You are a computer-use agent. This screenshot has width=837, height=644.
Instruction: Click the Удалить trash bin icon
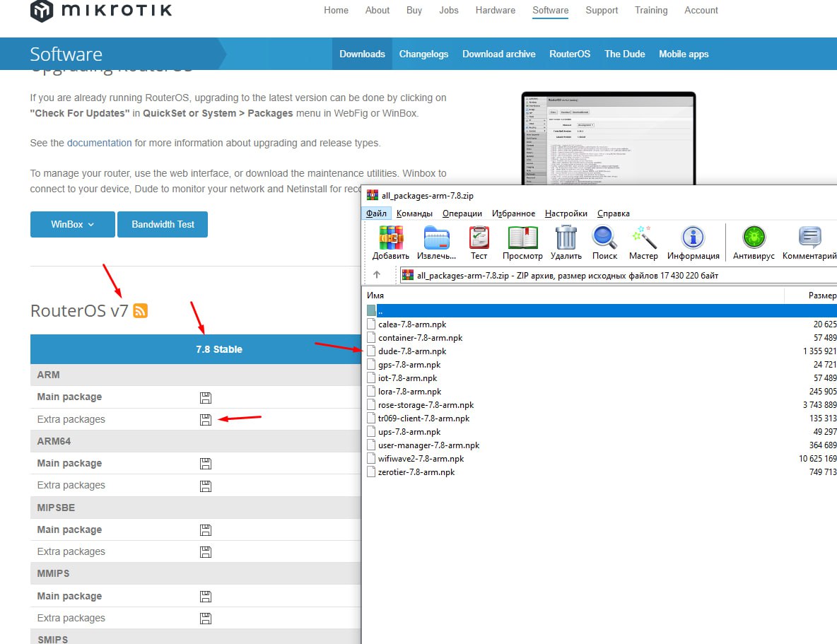(566, 238)
